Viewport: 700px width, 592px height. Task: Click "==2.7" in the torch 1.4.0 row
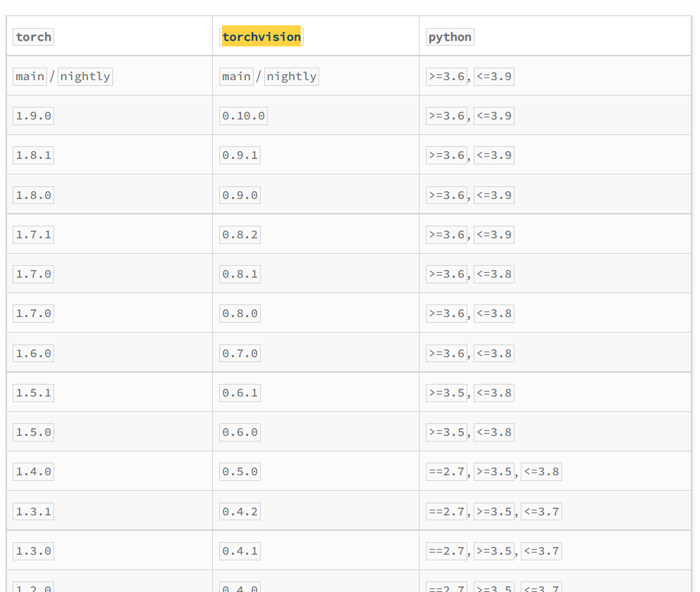tap(446, 472)
